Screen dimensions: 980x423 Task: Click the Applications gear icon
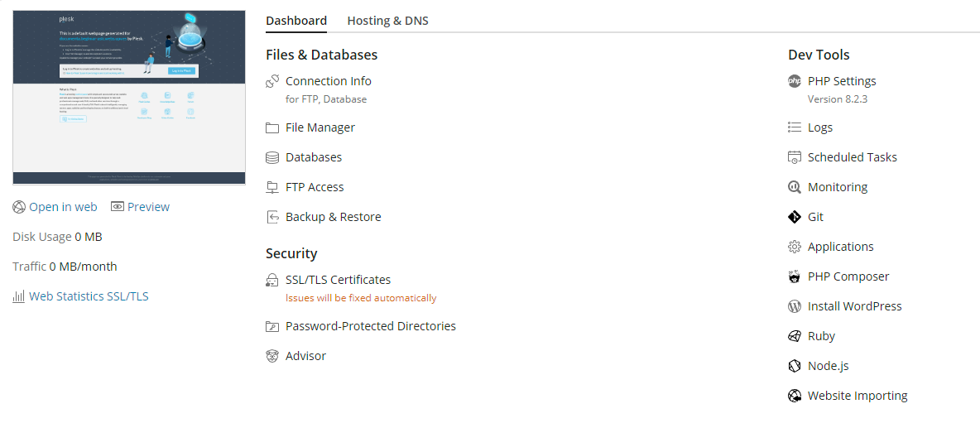(x=795, y=247)
